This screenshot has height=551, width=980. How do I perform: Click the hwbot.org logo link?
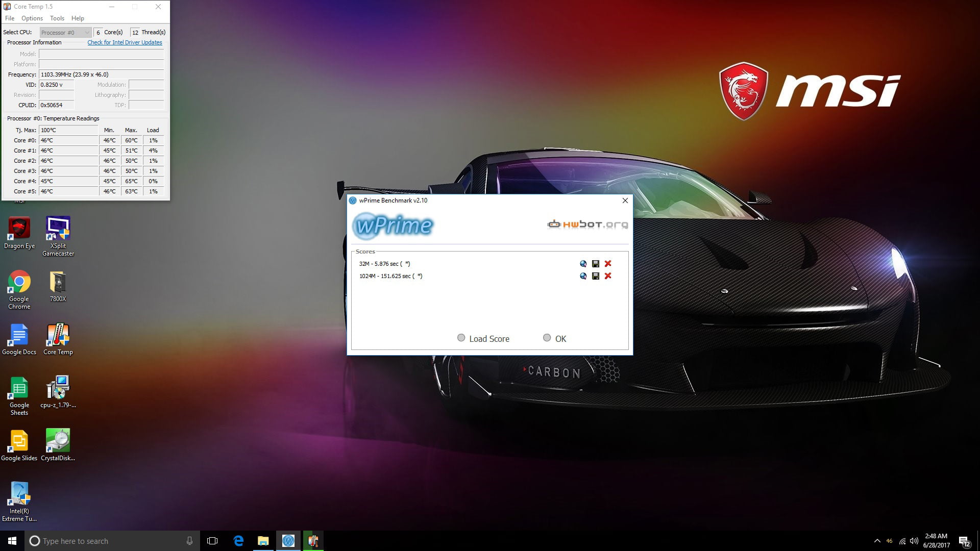tap(587, 224)
